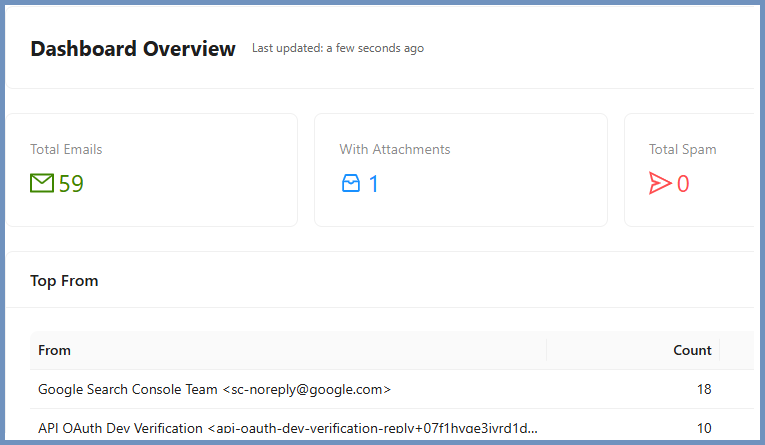765x445 pixels.
Task: Click the Top From section heading
Action: point(64,281)
